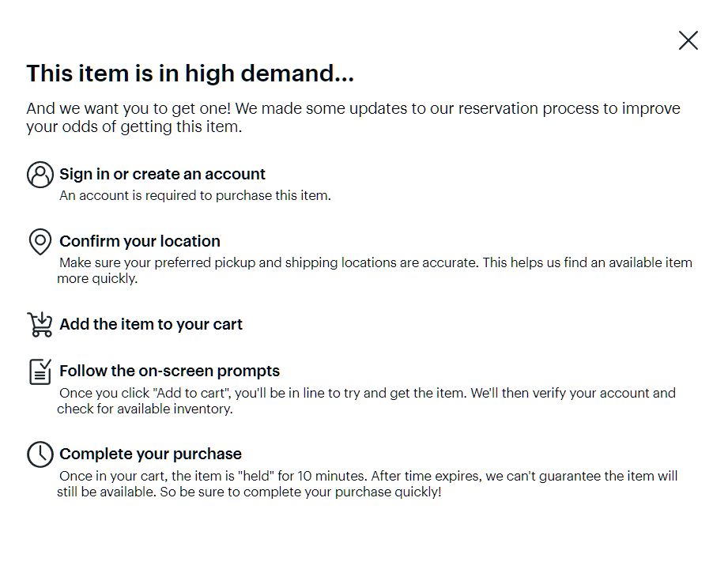728x577 pixels.
Task: Click the "check for available inventory" text
Action: click(x=145, y=409)
